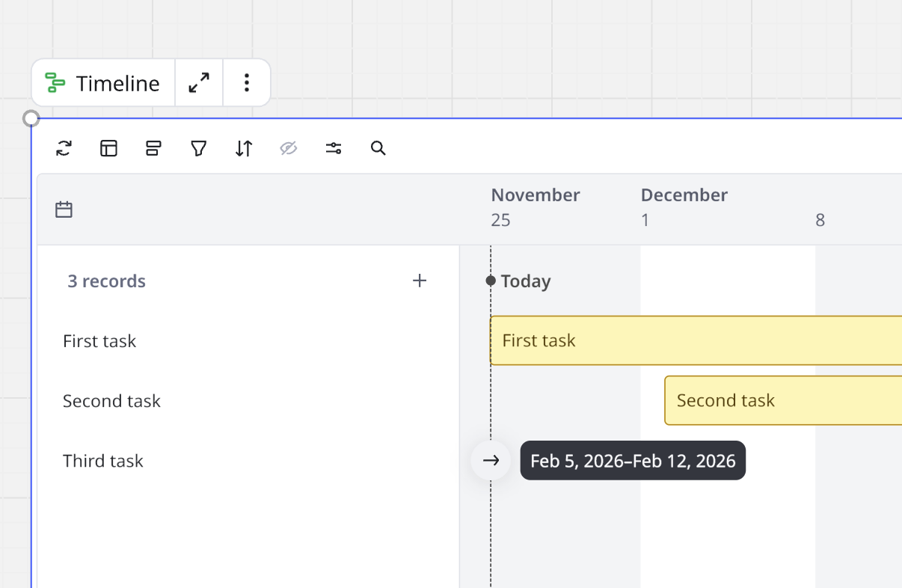Expand timeline to full screen
Viewport: 902px width, 588px height.
199,83
